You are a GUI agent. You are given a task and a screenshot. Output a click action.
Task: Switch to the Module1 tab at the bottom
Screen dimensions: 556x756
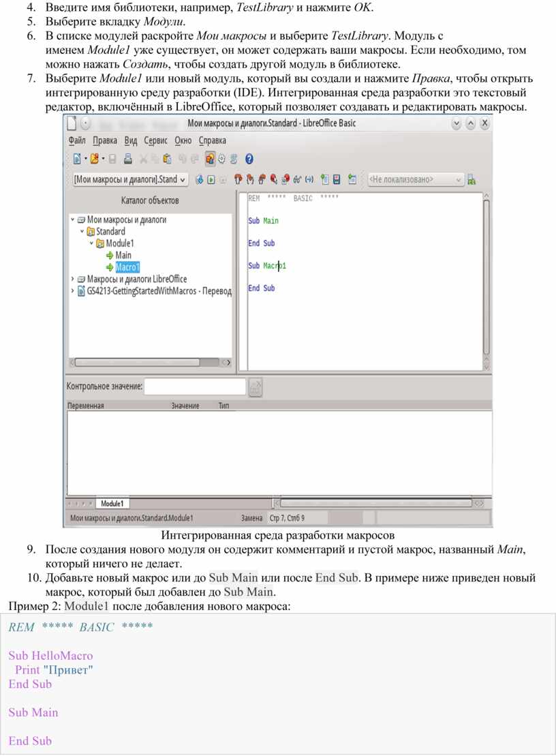click(112, 503)
